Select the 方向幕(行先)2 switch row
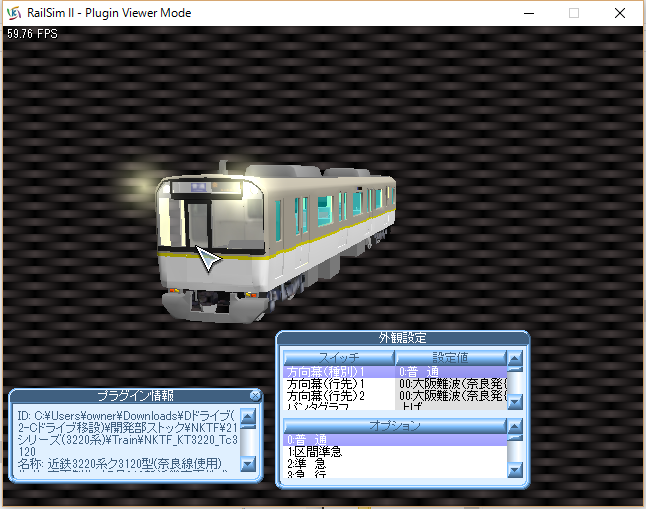 (339, 396)
